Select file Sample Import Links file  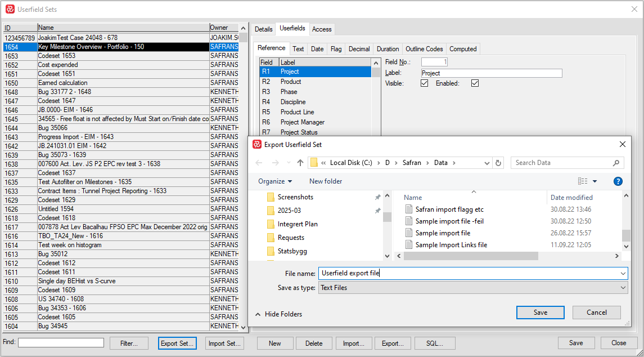(451, 245)
